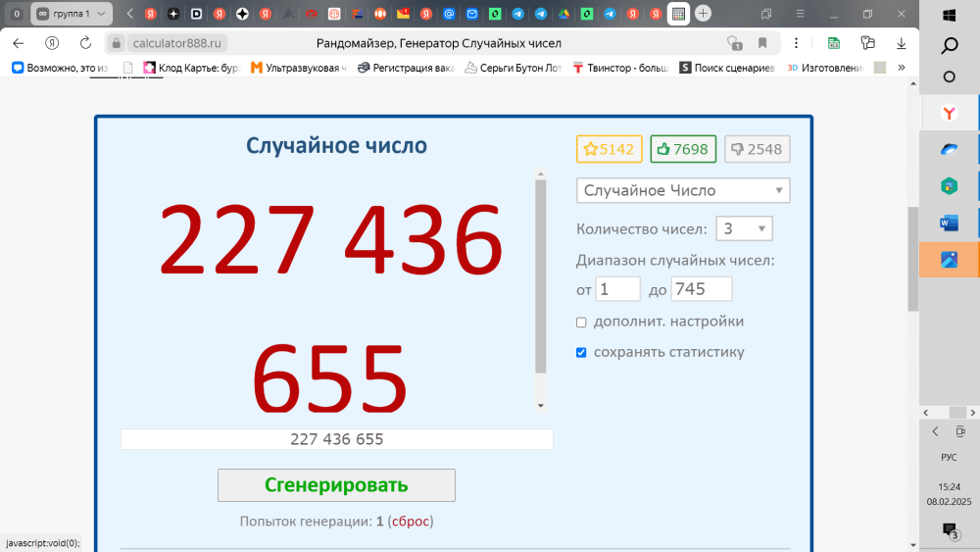Bookmark this page with the bookmark icon
The image size is (980, 552).
tap(762, 43)
